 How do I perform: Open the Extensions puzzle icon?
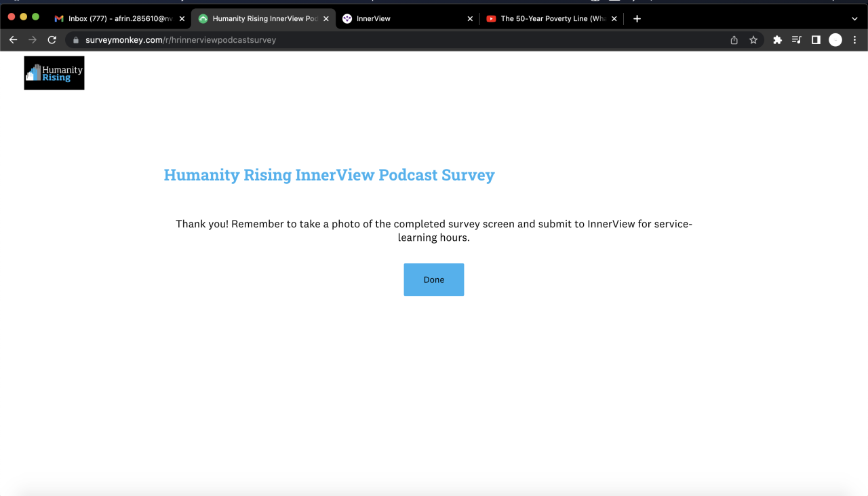click(778, 40)
